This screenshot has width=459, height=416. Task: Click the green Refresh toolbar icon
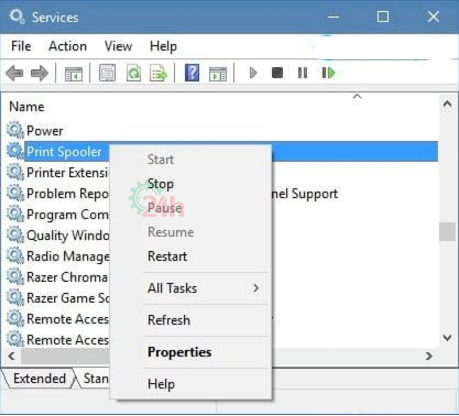134,73
